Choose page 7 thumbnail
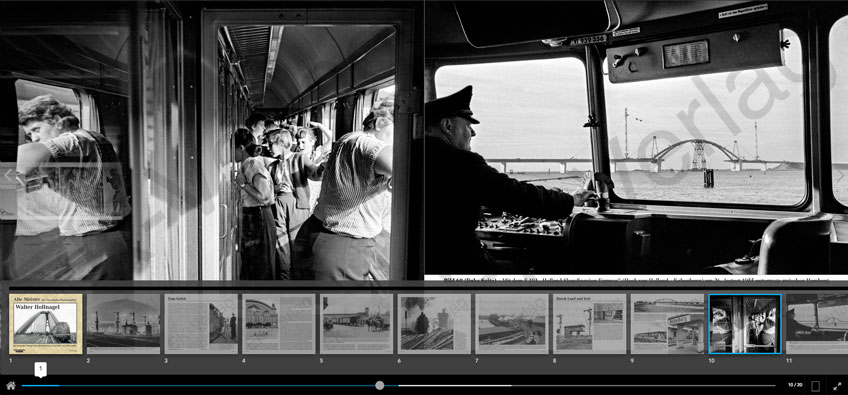This screenshot has height=395, width=848. click(x=512, y=324)
